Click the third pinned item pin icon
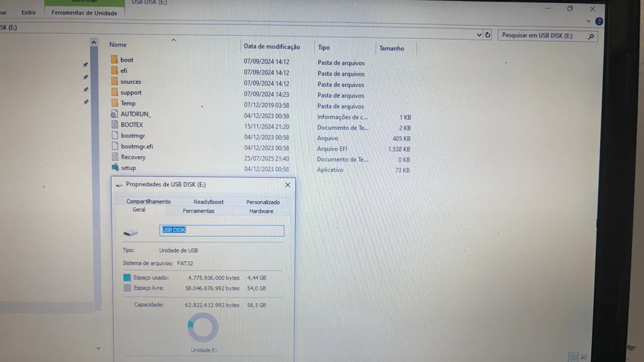Image resolution: width=644 pixels, height=362 pixels. coord(86,89)
